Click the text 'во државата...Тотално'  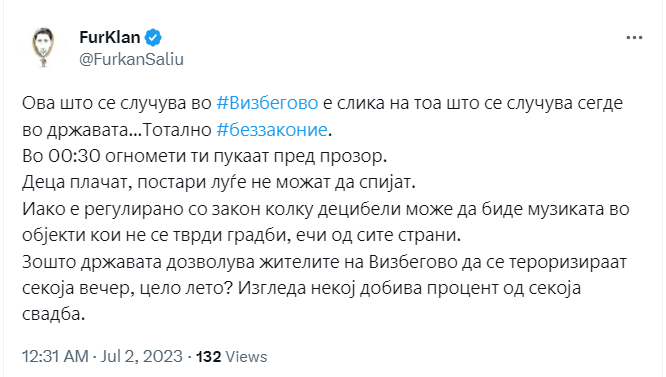click(x=116, y=130)
